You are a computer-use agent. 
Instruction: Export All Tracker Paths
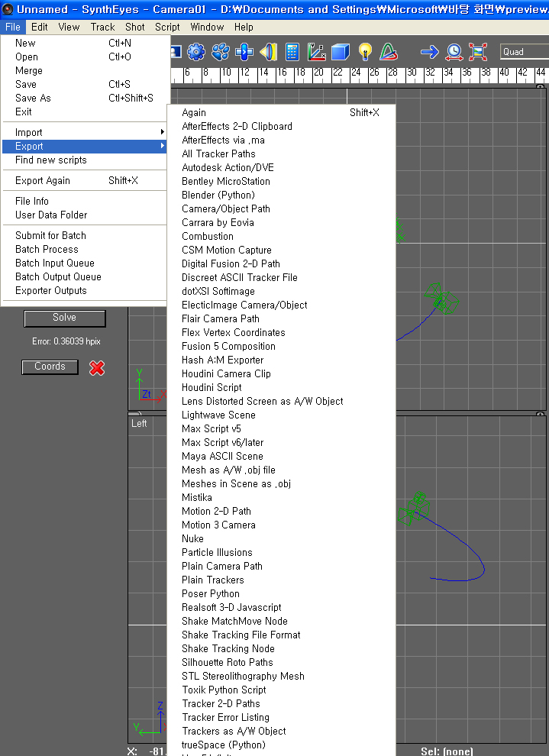tap(281, 153)
